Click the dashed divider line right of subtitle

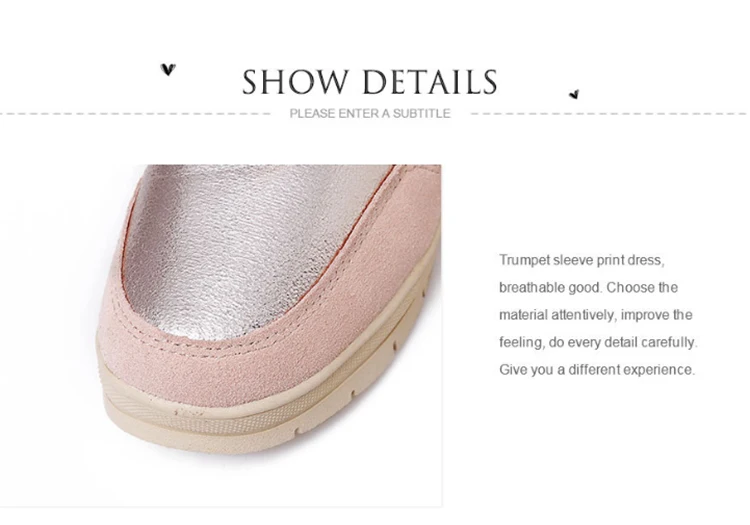click(x=608, y=114)
